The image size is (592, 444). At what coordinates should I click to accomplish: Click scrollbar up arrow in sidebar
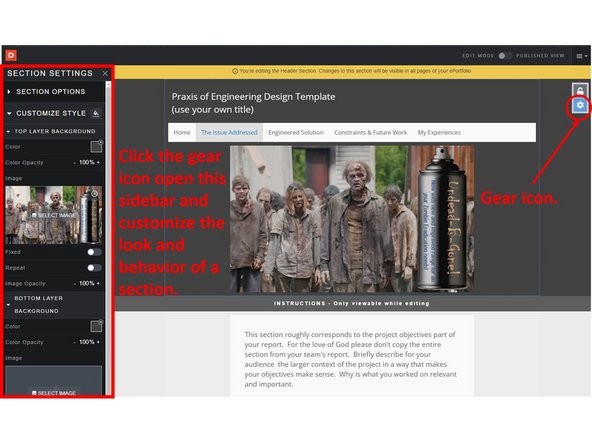click(x=108, y=85)
